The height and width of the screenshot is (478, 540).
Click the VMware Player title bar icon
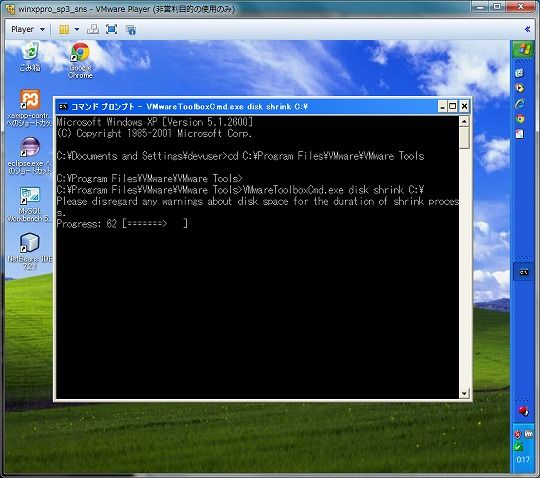coord(10,9)
